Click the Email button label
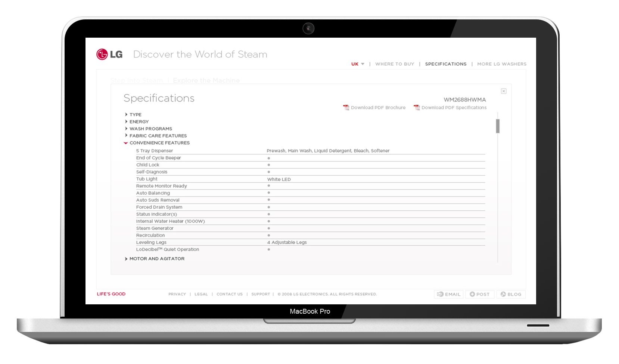 point(452,294)
